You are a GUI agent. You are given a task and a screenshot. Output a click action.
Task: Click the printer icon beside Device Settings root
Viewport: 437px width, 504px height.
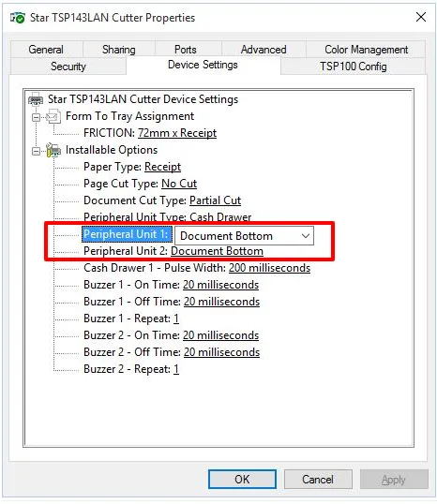point(36,99)
